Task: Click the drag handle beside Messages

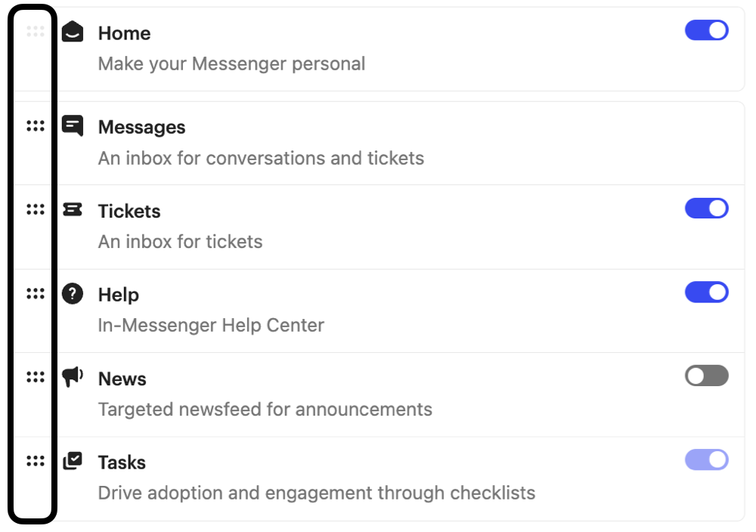Action: click(x=36, y=126)
